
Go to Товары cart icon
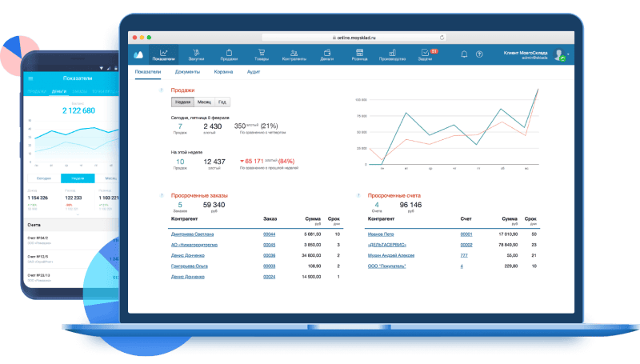tap(262, 53)
